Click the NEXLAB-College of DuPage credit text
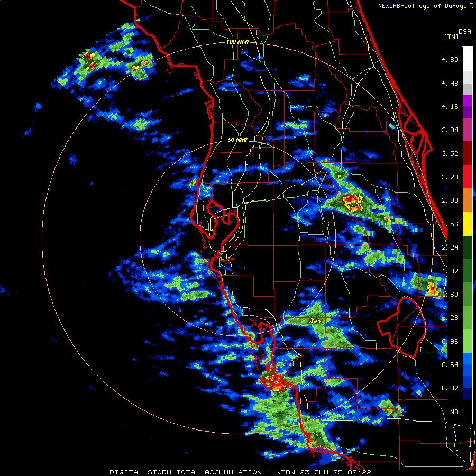 click(422, 6)
